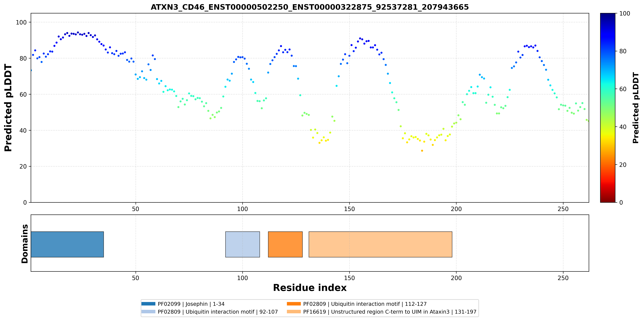Select the peach unstructured region domain bar
The height and width of the screenshot is (321, 644).
380,244
